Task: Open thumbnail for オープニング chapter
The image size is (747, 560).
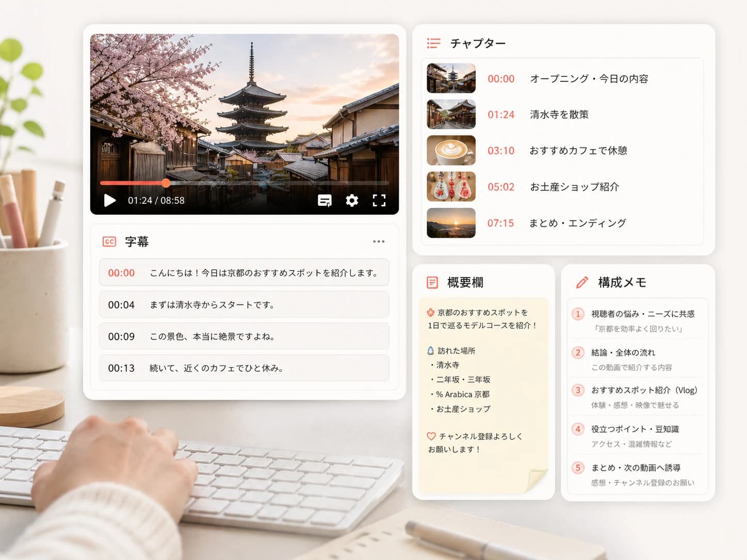Action: point(451,78)
